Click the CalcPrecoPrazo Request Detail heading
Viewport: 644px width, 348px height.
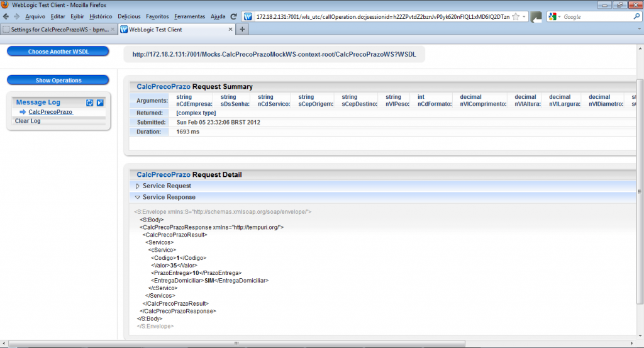(189, 174)
